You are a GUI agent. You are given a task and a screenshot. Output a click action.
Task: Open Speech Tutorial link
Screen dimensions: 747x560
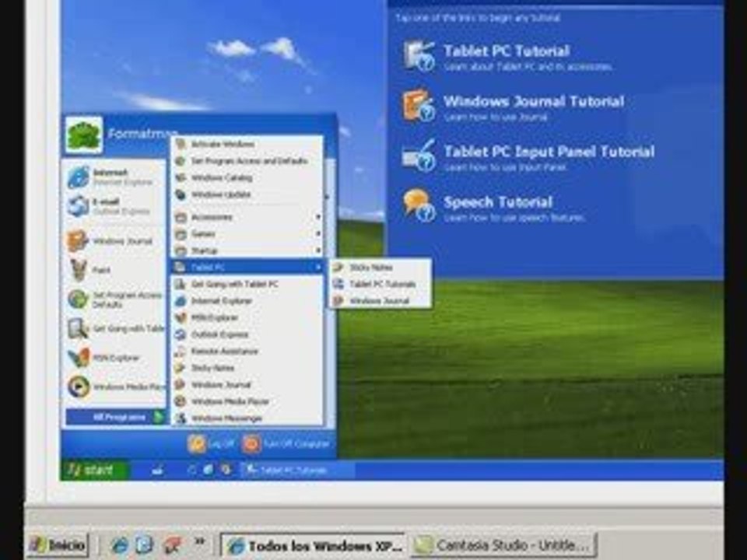point(498,202)
